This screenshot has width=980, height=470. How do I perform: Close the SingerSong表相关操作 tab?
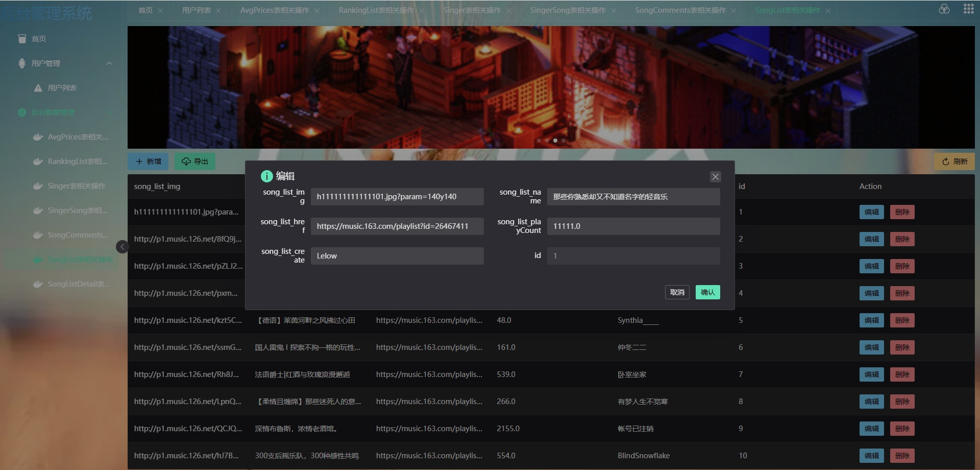pyautogui.click(x=614, y=11)
